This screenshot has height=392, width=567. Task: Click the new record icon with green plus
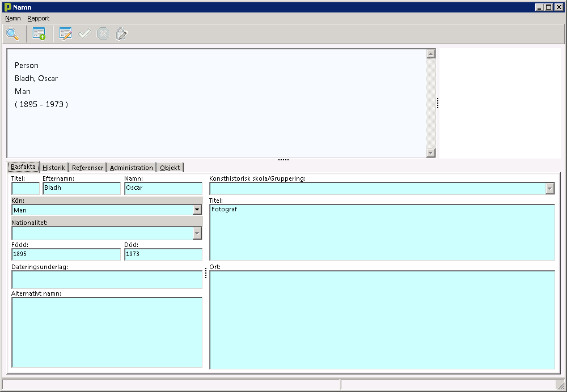coord(39,34)
